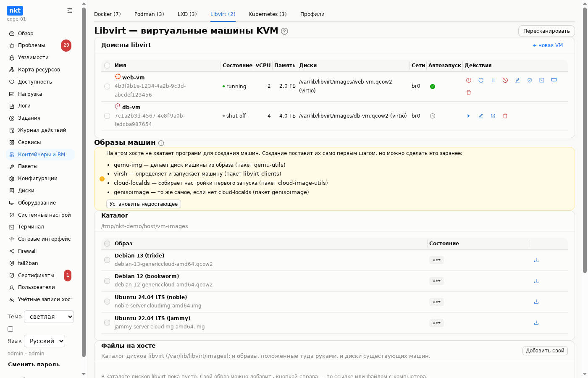Check the Ubuntu 24.04 LTS (noble) row
588x378 pixels.
[x=107, y=302]
